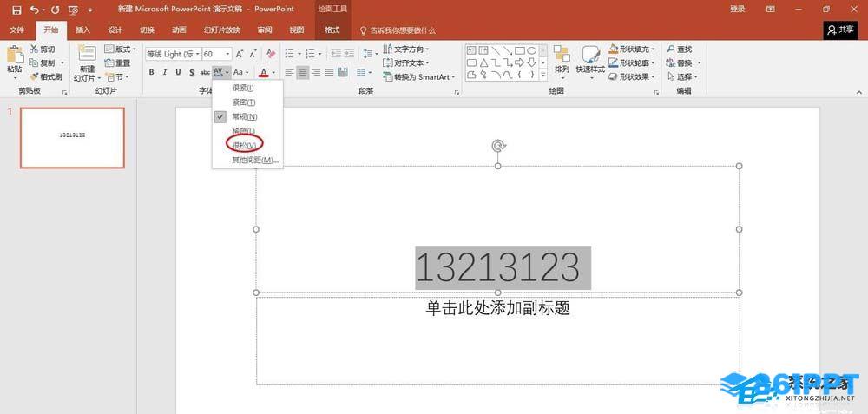Reset (重置) the slide layout
868x414 pixels.
click(x=117, y=63)
